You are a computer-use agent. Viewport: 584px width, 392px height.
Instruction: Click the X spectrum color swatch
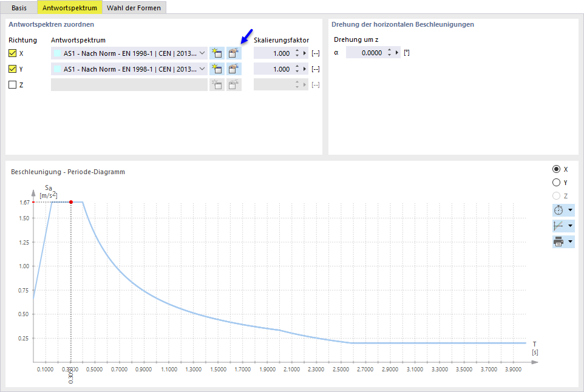click(x=57, y=53)
